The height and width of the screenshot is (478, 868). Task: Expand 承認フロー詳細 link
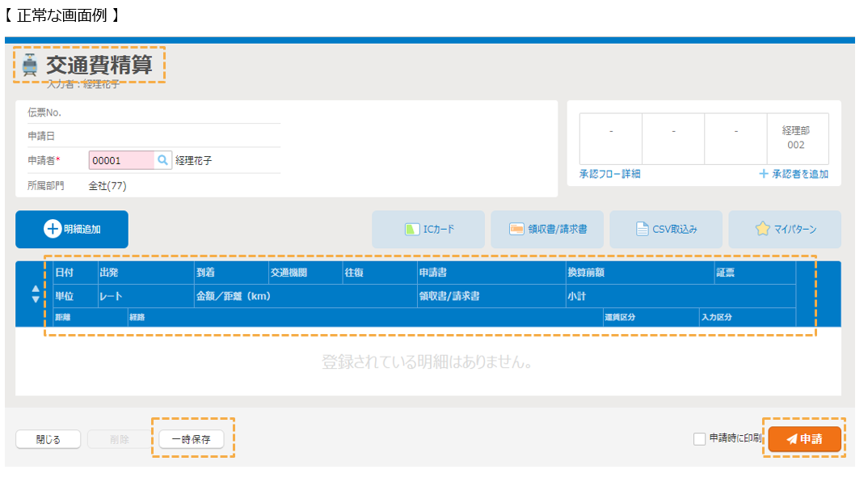pyautogui.click(x=609, y=174)
